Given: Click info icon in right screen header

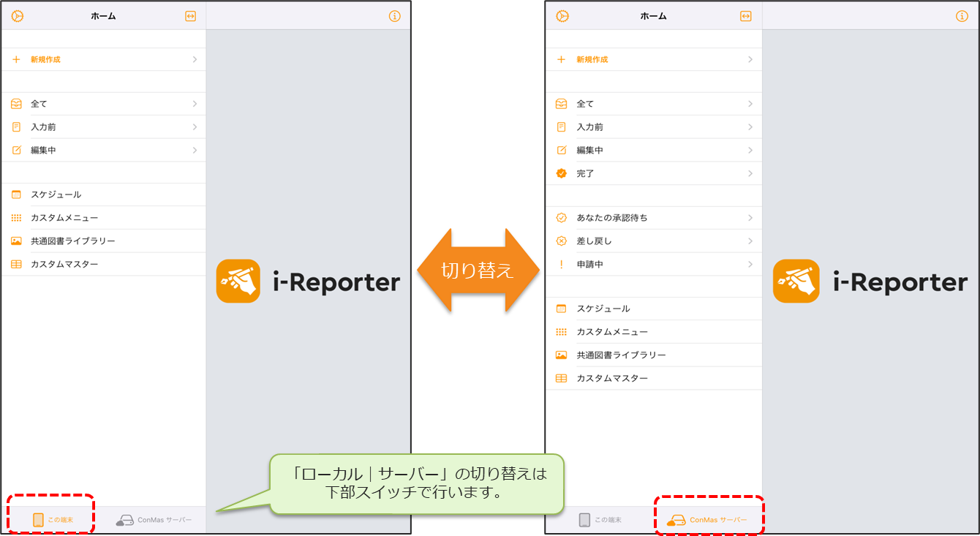Looking at the screenshot, I should [962, 16].
